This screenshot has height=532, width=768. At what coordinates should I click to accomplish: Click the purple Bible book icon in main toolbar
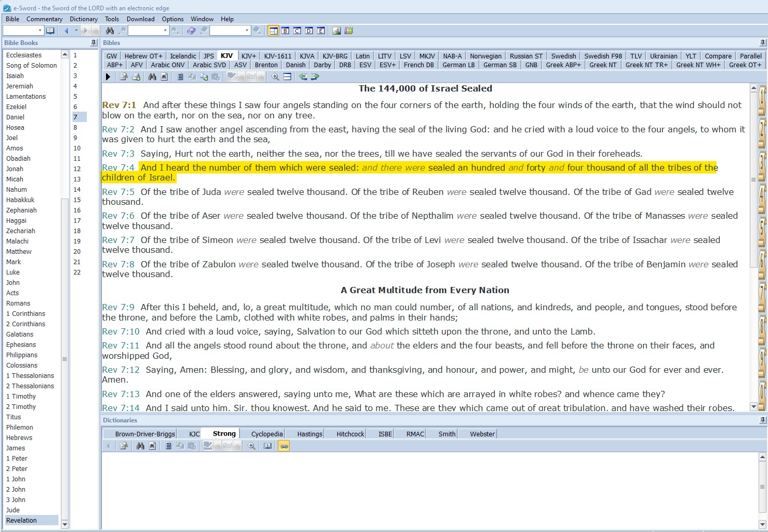[191, 31]
